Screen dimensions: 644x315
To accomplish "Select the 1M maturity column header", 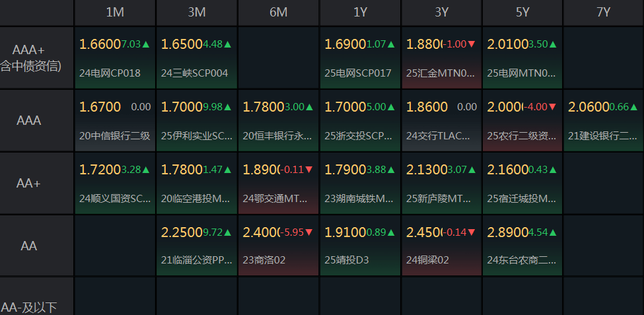I will (x=115, y=13).
